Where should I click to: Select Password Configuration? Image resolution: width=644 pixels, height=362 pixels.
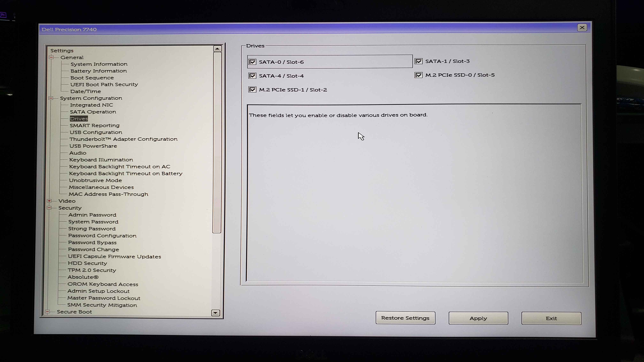tap(102, 236)
